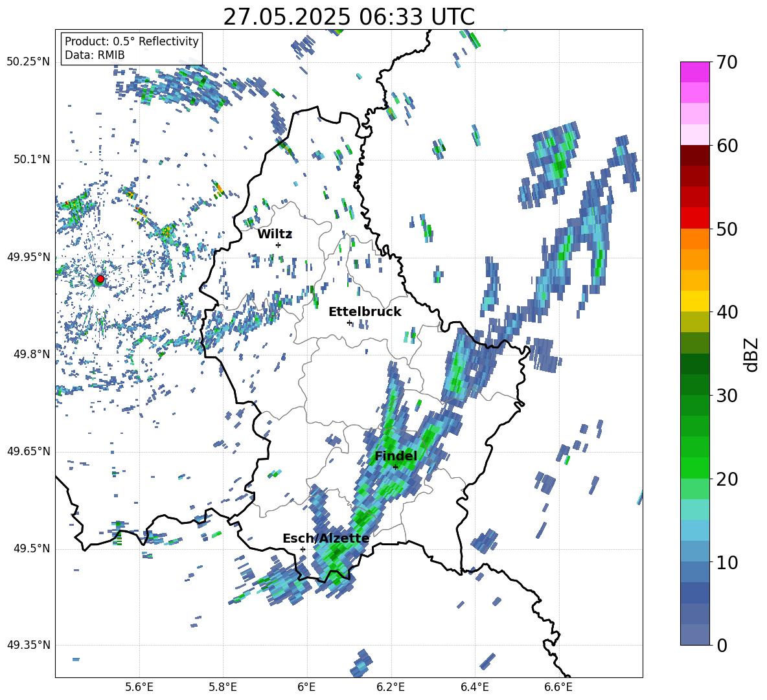Select the Wiltz city label

coord(275,234)
